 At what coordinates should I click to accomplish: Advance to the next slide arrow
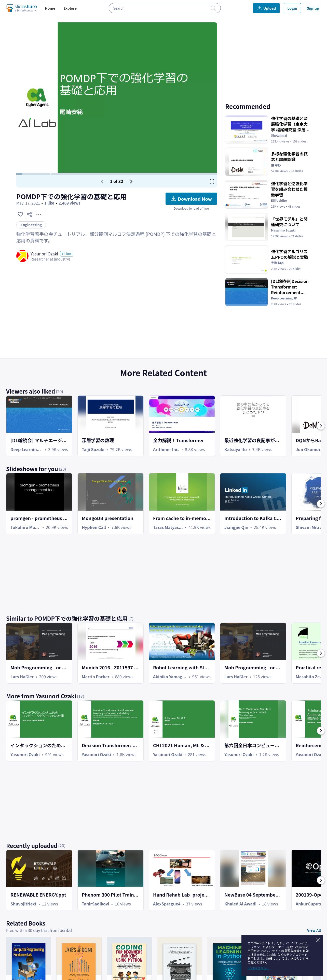(131, 181)
